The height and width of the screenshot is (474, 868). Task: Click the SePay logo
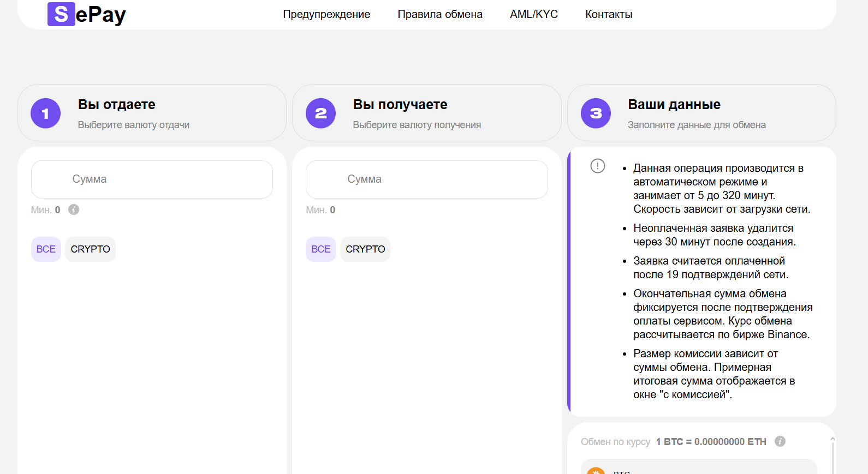87,14
